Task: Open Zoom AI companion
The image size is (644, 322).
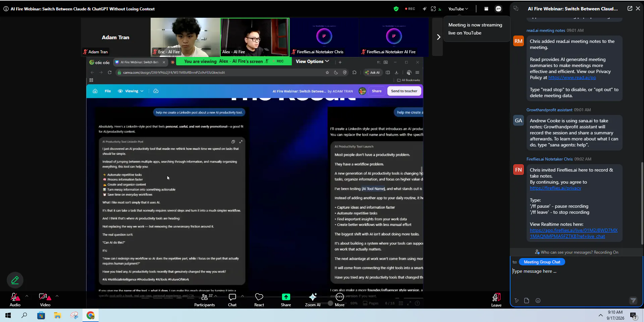Action: (313, 300)
